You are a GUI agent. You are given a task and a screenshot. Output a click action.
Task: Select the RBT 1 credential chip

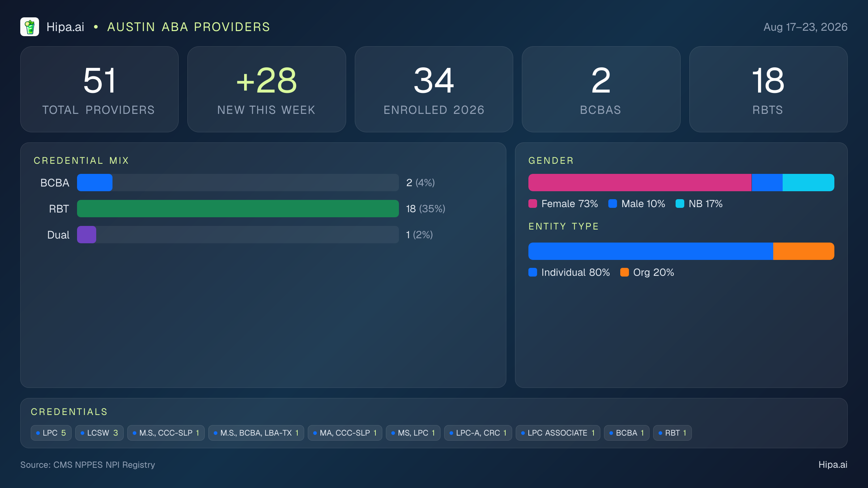[x=672, y=433]
